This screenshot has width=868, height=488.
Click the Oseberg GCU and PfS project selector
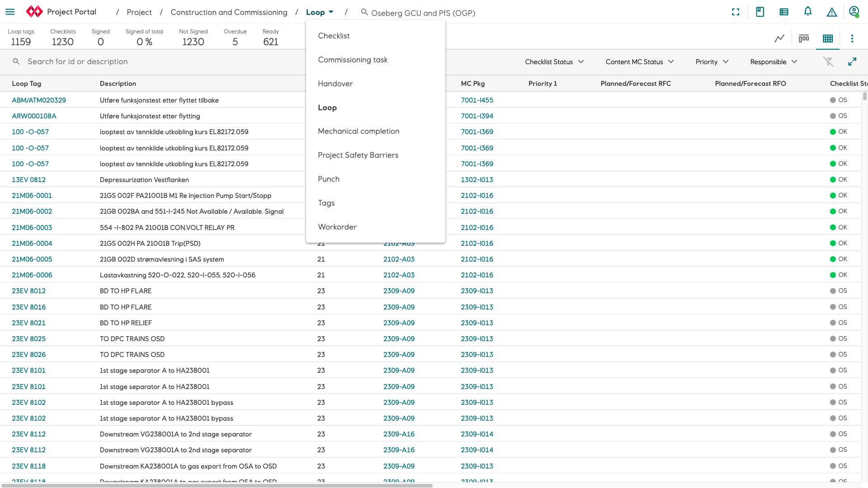pos(423,13)
